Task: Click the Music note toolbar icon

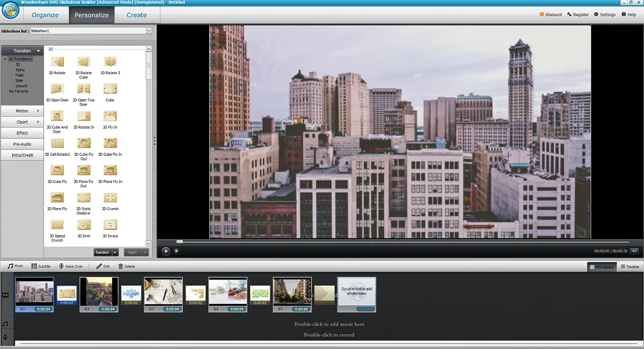Action: 11,266
